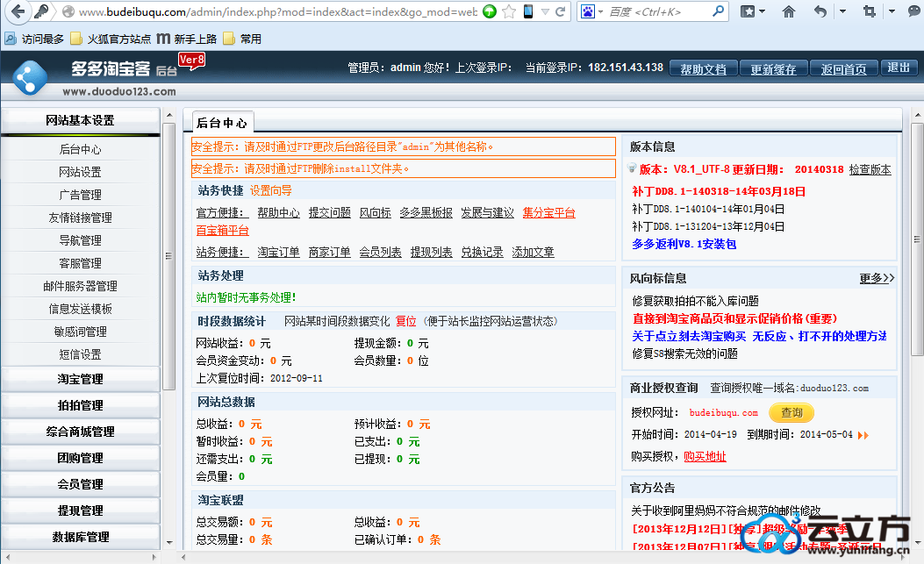Expand the 数据库管理 sidebar section
The image size is (924, 564).
80,537
